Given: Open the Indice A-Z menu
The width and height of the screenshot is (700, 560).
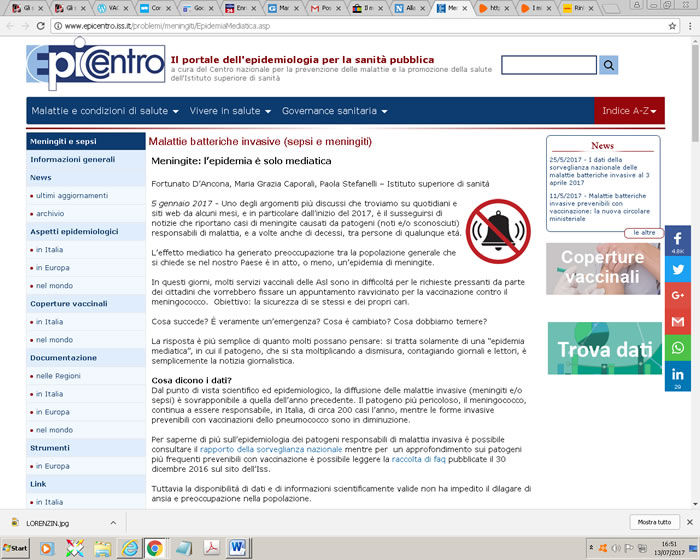Looking at the screenshot, I should [630, 111].
